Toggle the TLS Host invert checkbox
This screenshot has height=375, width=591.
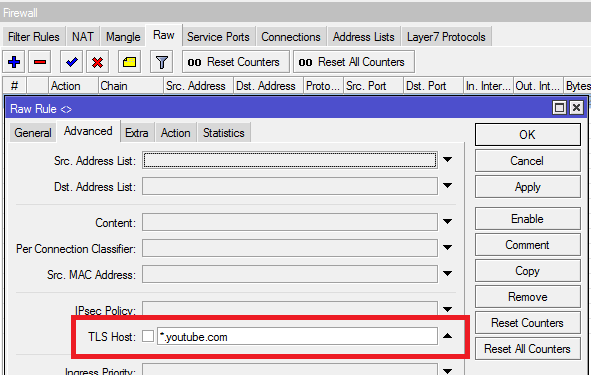tap(148, 336)
